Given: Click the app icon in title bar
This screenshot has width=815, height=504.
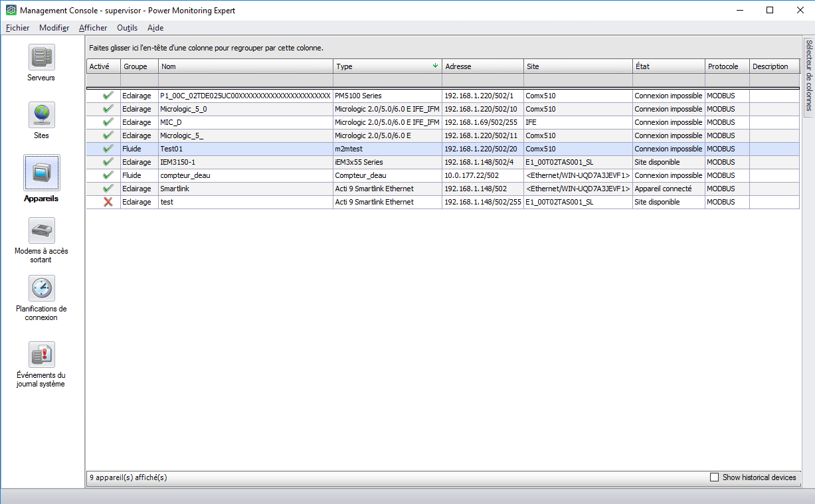Looking at the screenshot, I should [11, 11].
